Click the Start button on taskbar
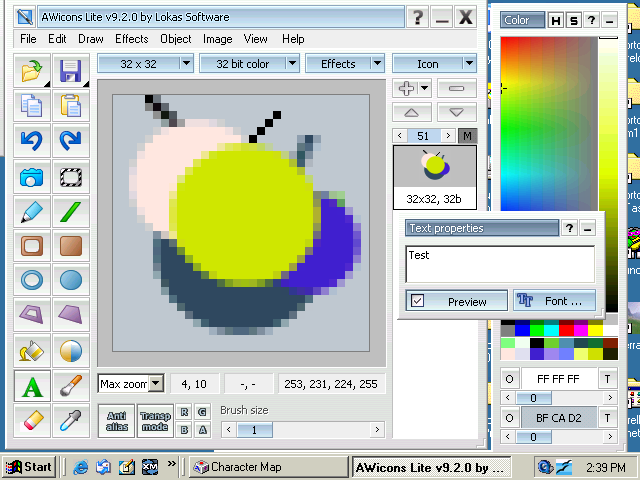 (28, 466)
